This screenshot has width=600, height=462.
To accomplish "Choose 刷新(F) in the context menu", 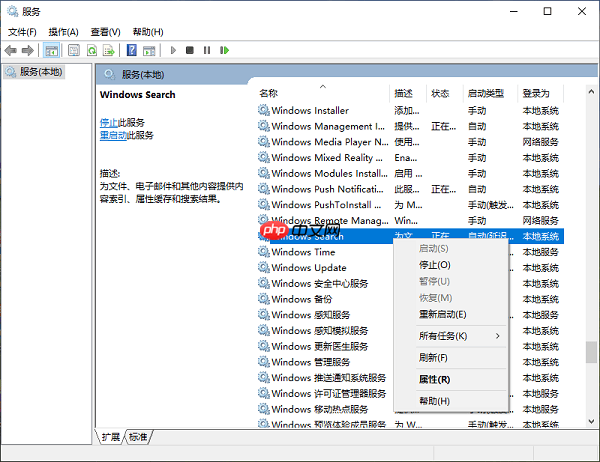I will (x=452, y=358).
